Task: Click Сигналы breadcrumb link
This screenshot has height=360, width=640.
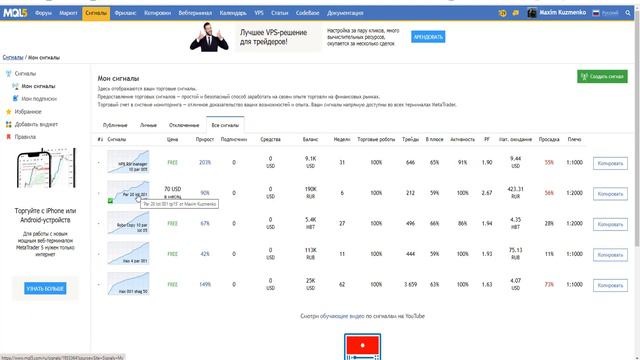Action: click(13, 58)
